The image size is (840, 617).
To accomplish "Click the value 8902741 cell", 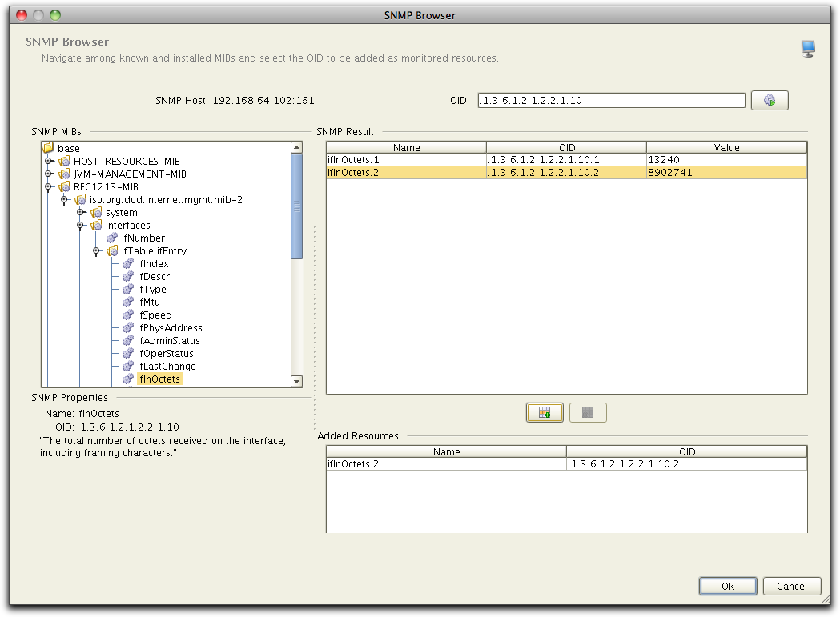I will (x=726, y=173).
